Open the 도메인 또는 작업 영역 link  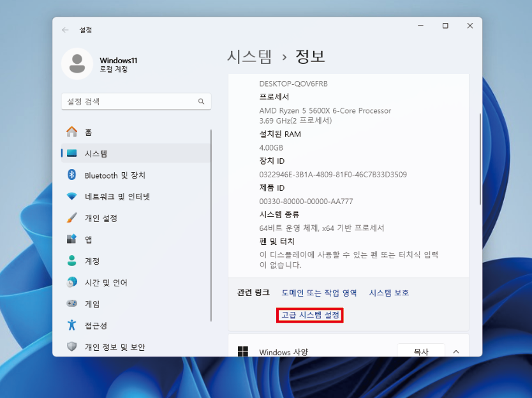(319, 293)
